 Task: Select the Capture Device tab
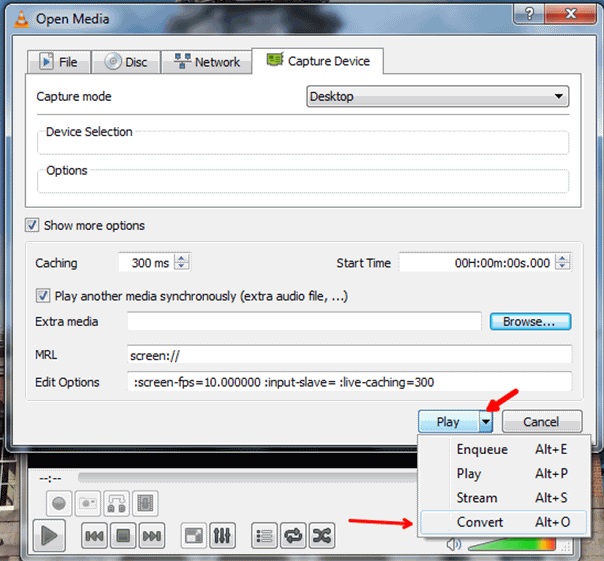318,61
